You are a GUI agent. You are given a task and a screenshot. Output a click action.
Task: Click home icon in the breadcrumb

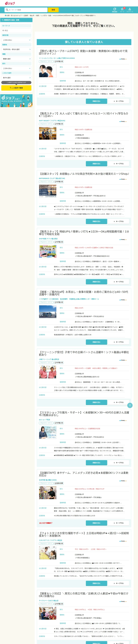[5, 15]
